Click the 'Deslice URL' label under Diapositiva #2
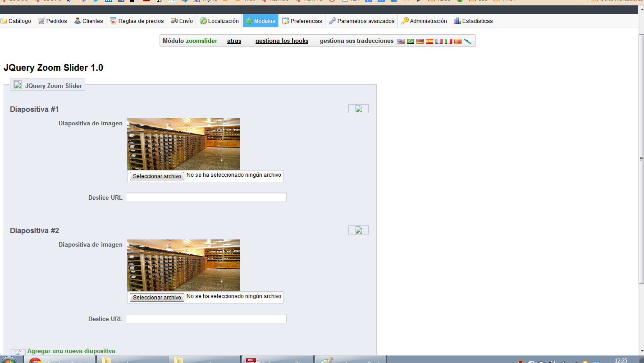 click(105, 319)
